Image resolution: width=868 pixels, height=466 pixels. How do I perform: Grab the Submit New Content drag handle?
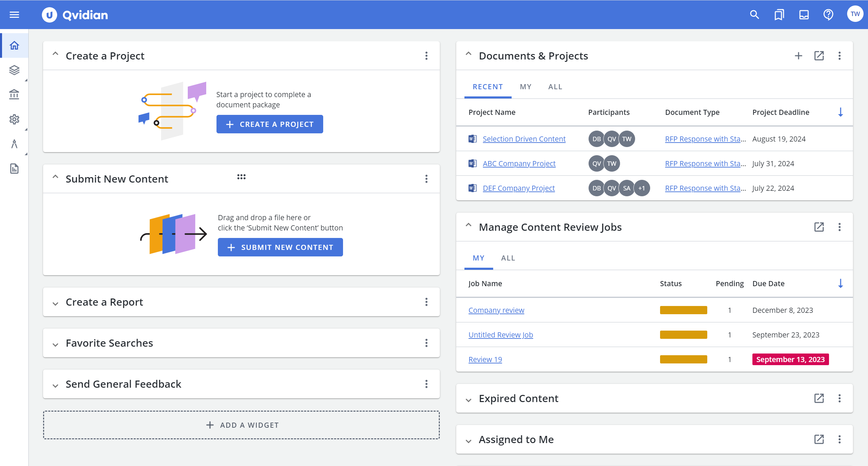pos(241,177)
